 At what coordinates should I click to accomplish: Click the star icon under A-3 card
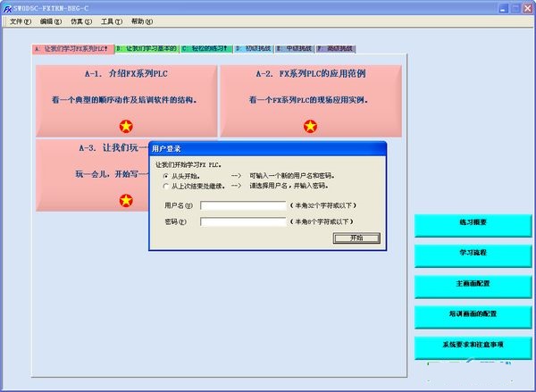click(126, 201)
